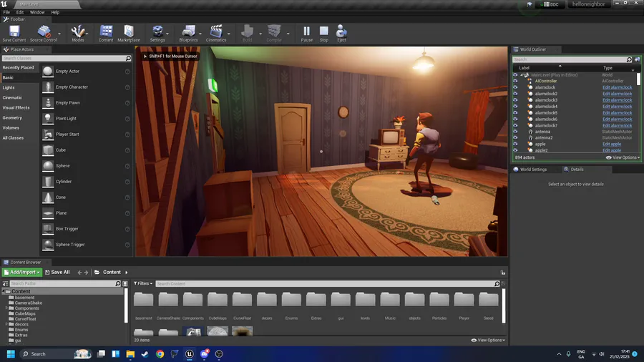
Task: Click Edit apple link for apple
Action: pyautogui.click(x=612, y=145)
